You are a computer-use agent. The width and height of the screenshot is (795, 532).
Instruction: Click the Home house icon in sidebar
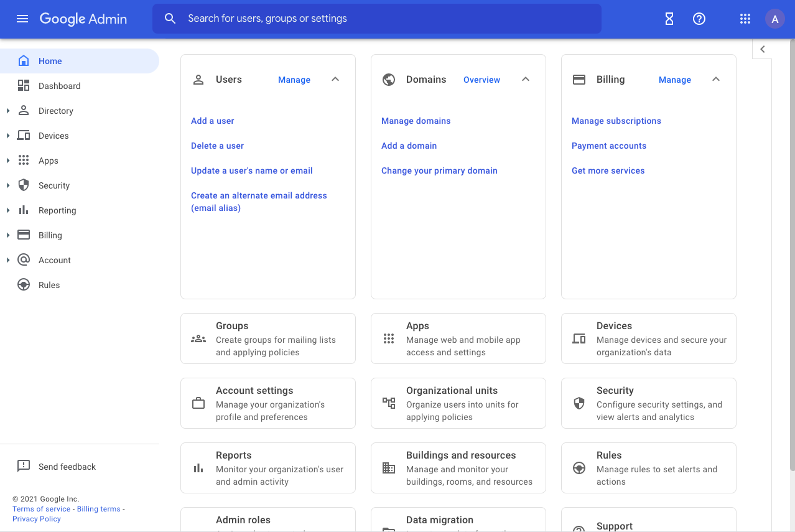pyautogui.click(x=24, y=61)
